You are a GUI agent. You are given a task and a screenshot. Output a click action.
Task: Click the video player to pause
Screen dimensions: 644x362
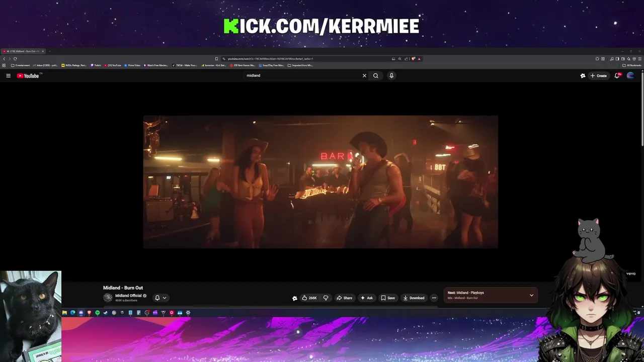coord(320,182)
